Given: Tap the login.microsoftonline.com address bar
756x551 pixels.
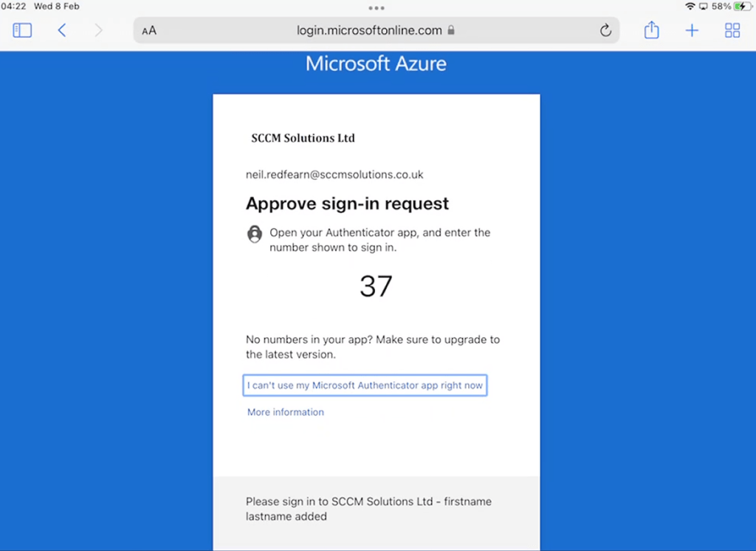Looking at the screenshot, I should [x=369, y=30].
